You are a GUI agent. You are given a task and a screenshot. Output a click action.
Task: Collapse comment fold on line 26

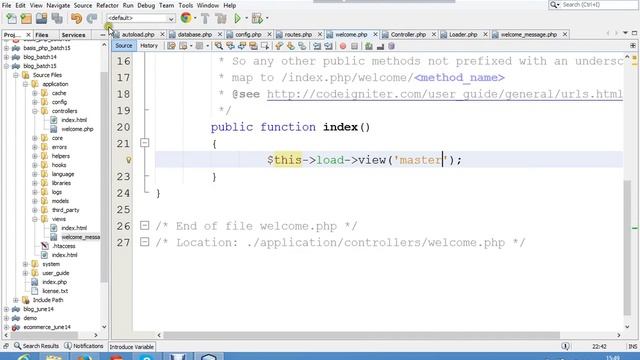click(x=144, y=225)
